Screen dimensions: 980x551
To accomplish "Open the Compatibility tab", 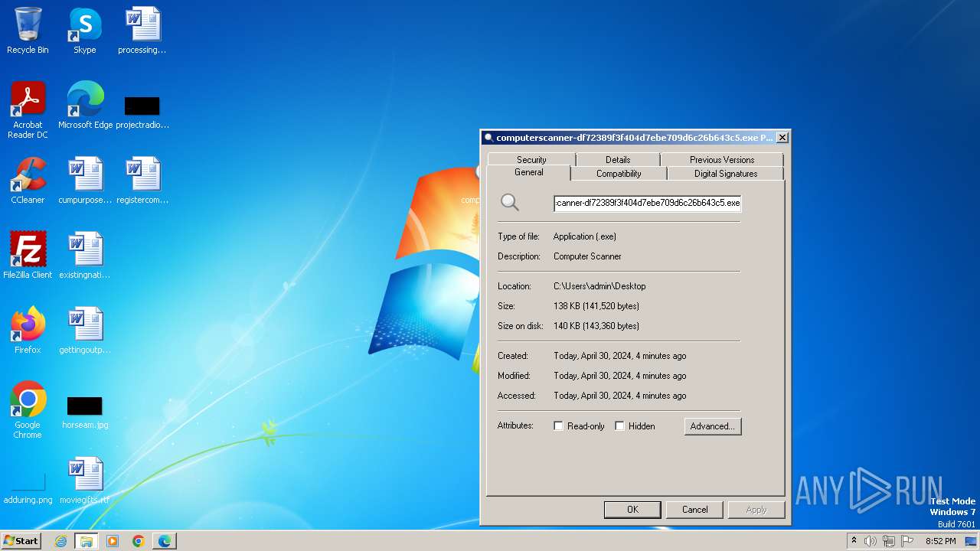I will coord(619,174).
